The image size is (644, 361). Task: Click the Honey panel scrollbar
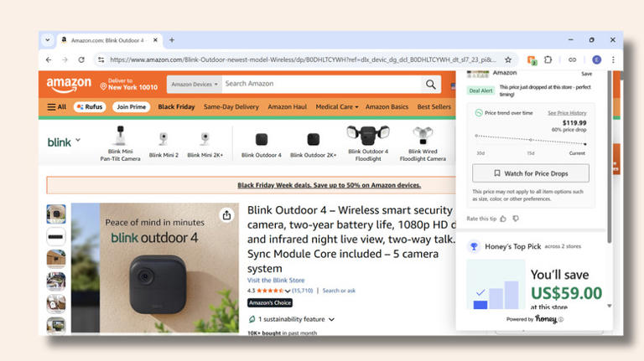point(610,157)
